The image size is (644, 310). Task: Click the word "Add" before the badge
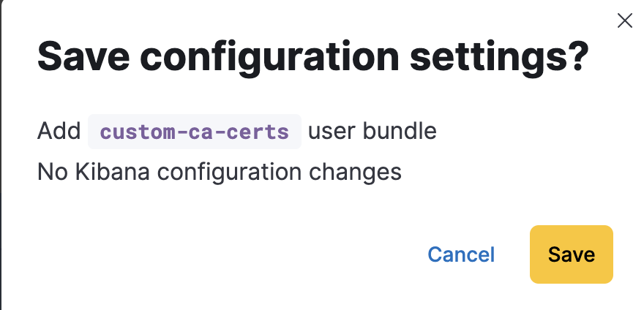pyautogui.click(x=59, y=132)
